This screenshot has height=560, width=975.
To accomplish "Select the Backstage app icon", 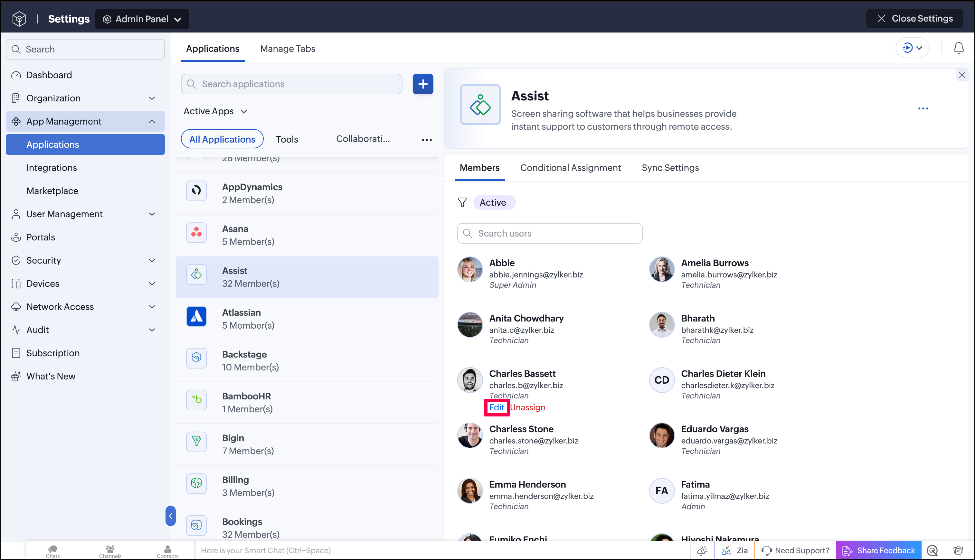I will (x=196, y=358).
